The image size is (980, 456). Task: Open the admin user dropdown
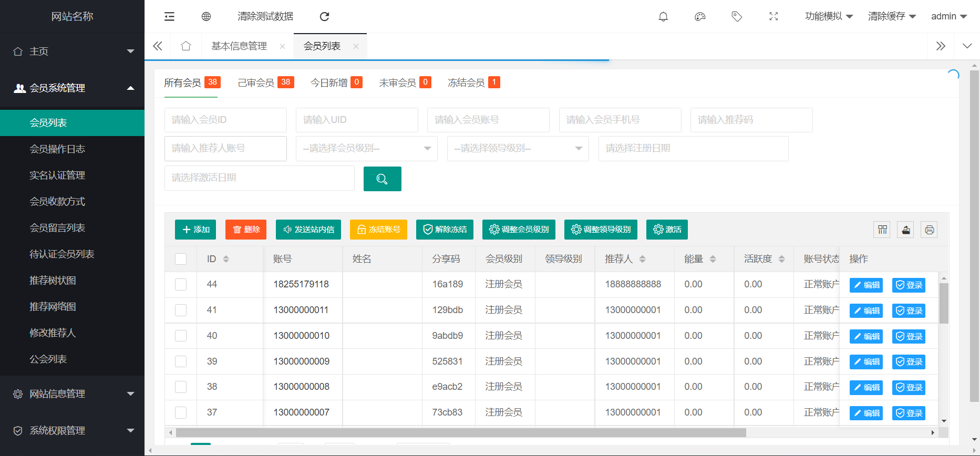tap(949, 16)
